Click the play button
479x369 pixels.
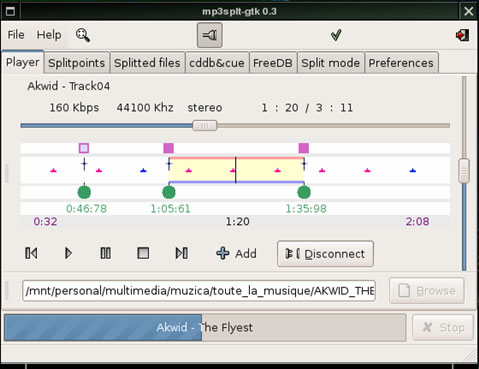tap(68, 253)
